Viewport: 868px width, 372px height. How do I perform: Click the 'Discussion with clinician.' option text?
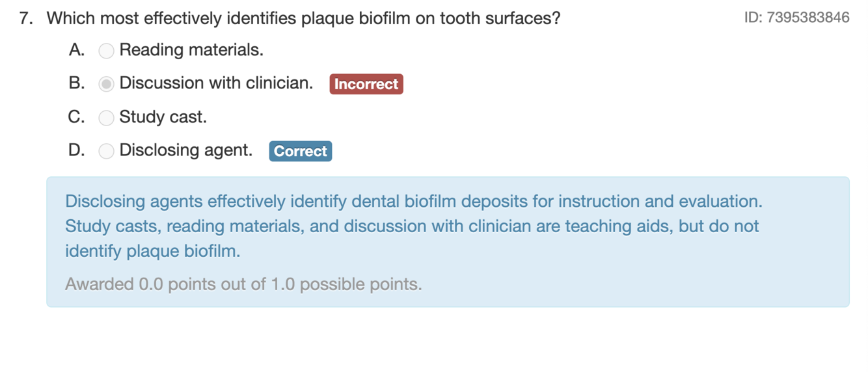click(x=216, y=83)
